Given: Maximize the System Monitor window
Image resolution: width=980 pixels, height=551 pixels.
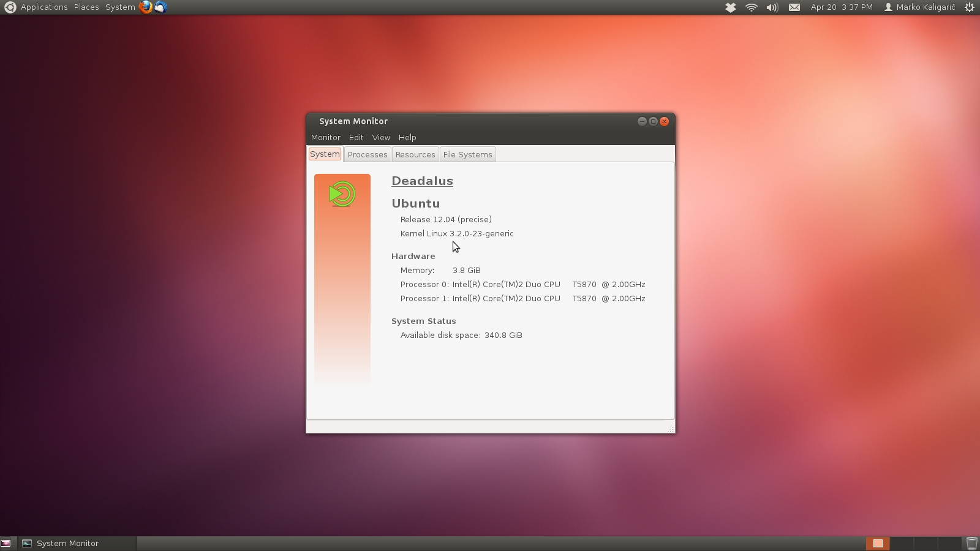Looking at the screenshot, I should (x=653, y=121).
